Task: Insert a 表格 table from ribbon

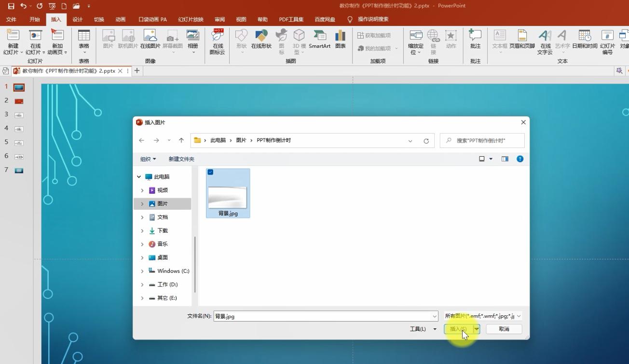Action: point(84,39)
